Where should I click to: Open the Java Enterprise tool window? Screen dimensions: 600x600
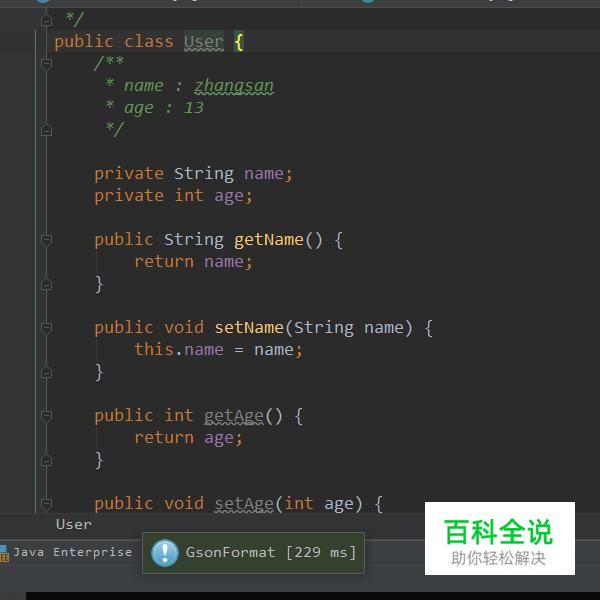coord(67,553)
